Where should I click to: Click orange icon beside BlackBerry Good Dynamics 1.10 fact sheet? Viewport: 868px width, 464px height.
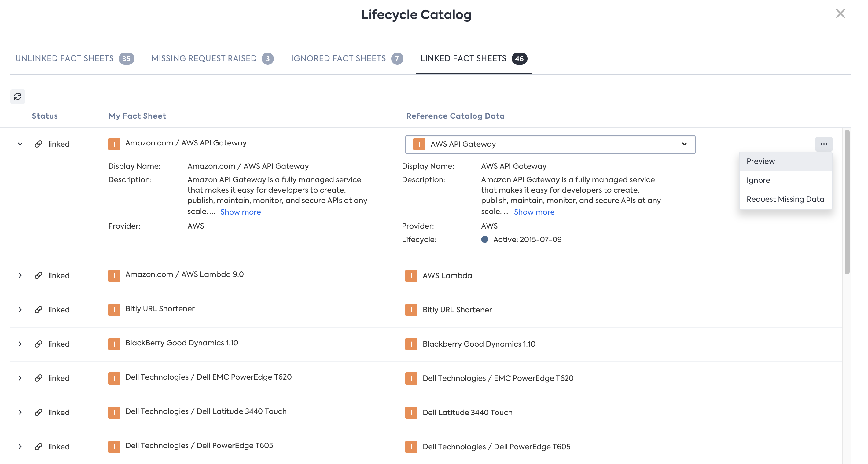pyautogui.click(x=114, y=344)
